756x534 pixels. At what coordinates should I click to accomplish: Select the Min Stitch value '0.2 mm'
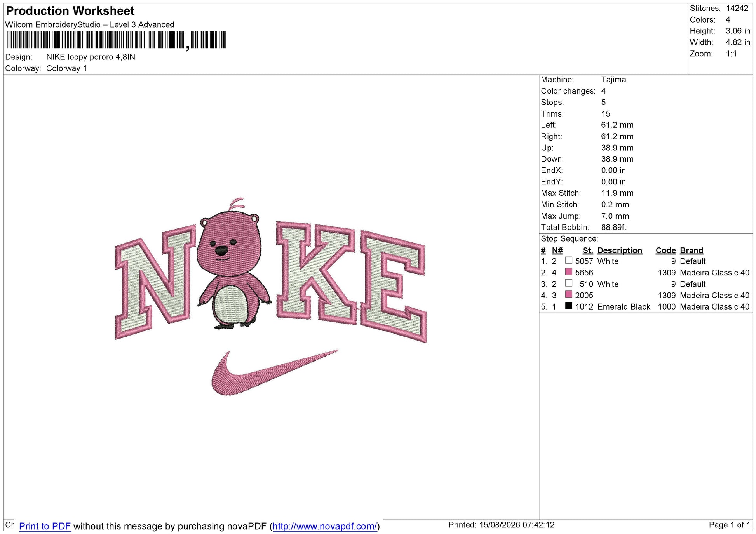click(x=615, y=205)
